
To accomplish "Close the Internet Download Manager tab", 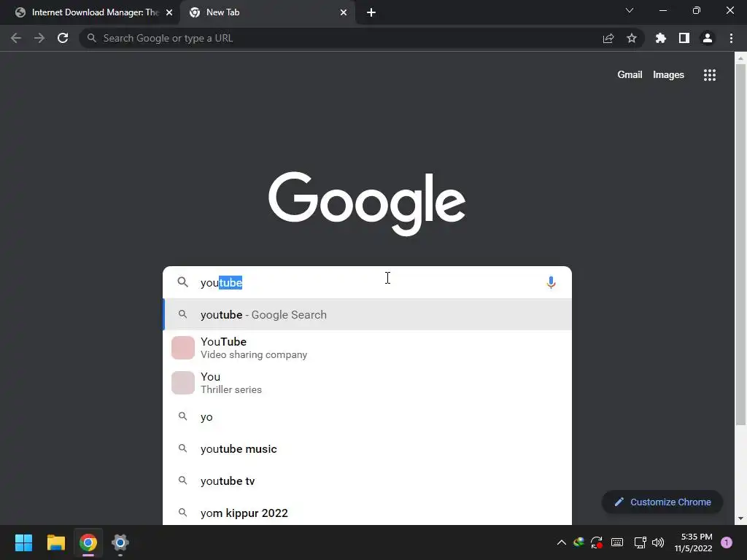I will pos(169,12).
